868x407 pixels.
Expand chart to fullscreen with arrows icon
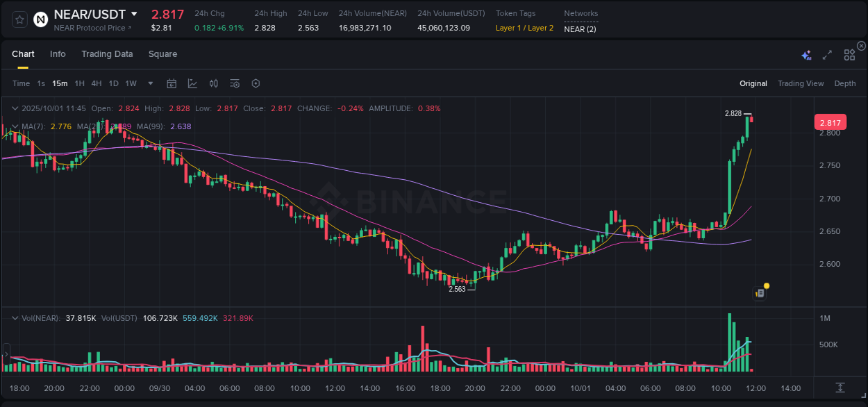[827, 55]
